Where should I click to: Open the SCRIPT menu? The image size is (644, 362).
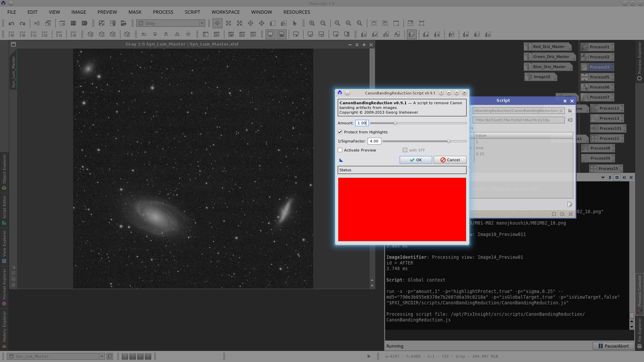192,12
